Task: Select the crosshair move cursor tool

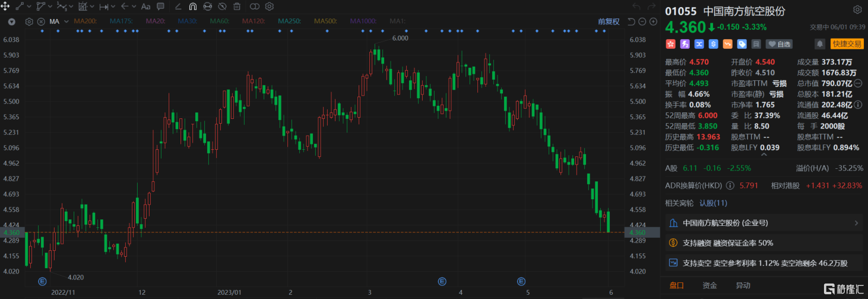Action: click(x=5, y=7)
